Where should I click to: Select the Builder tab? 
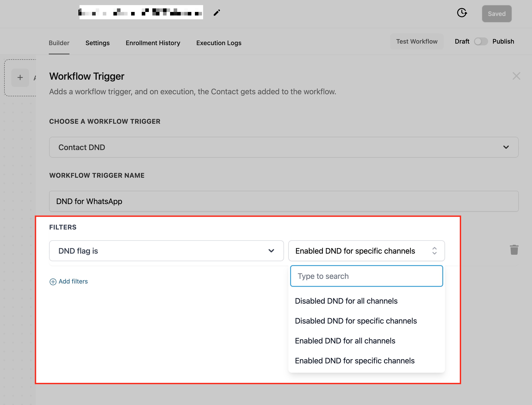click(x=59, y=43)
